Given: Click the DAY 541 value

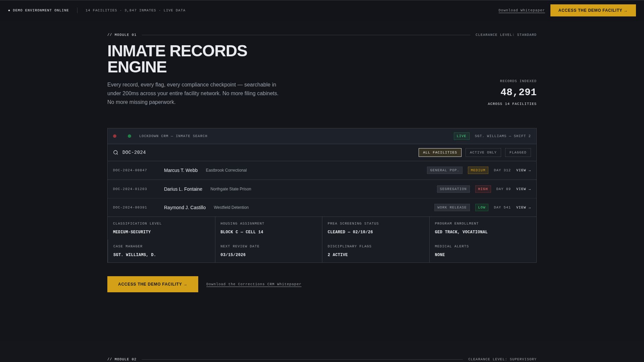Looking at the screenshot, I should (502, 207).
